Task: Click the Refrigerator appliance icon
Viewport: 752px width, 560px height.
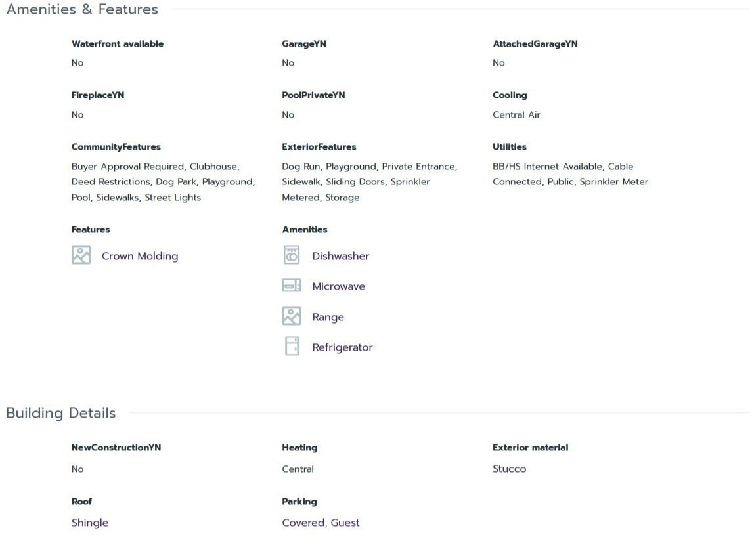Action: pos(292,346)
